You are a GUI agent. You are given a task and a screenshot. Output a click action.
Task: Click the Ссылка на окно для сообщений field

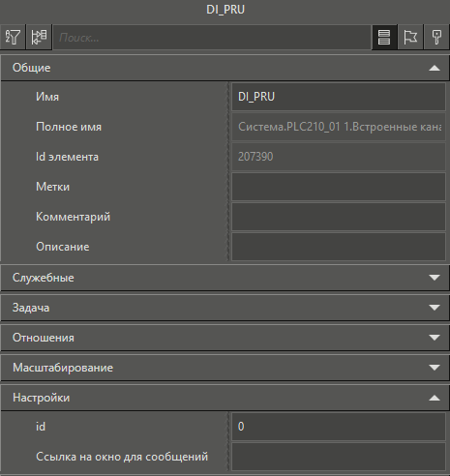point(339,457)
